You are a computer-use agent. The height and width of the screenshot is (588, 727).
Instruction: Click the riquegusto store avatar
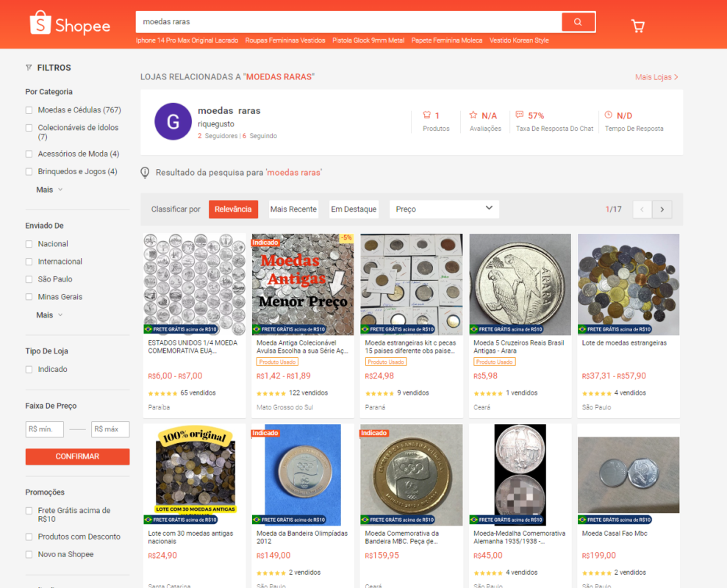(x=173, y=122)
